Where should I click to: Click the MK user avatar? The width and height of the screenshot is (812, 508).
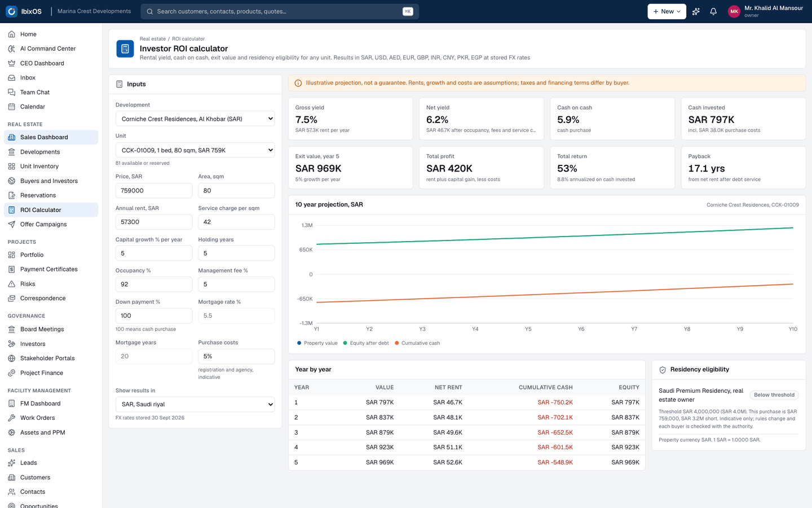pos(734,11)
